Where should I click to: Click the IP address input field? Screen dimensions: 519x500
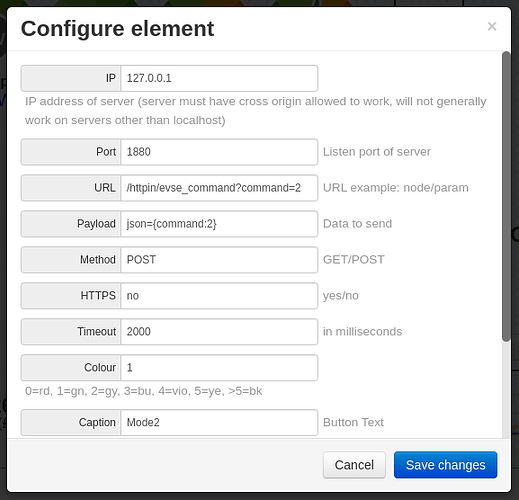click(x=219, y=78)
